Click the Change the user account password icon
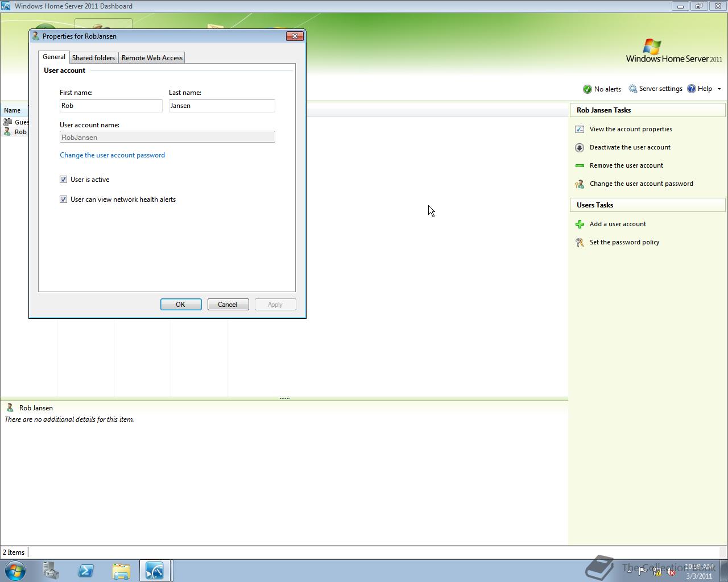Viewport: 728px width, 582px height. coord(580,184)
